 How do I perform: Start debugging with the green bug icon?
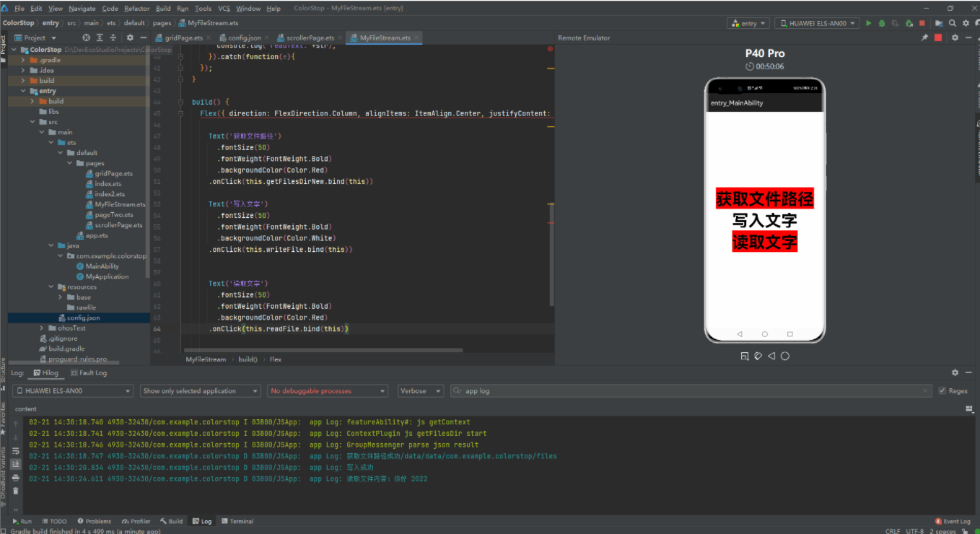882,23
